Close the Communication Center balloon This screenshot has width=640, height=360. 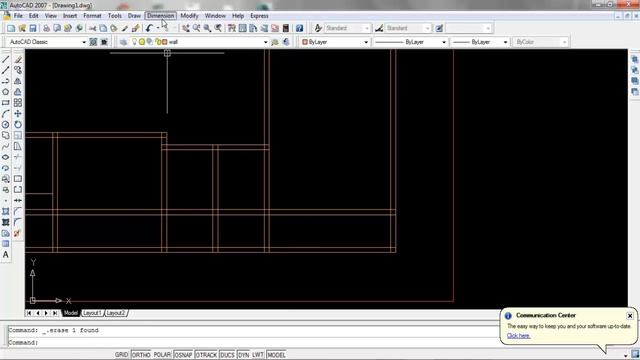coord(630,316)
